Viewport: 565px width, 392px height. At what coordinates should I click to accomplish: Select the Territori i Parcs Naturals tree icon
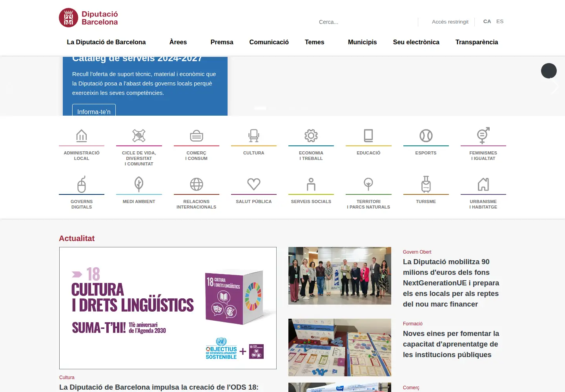tap(368, 184)
